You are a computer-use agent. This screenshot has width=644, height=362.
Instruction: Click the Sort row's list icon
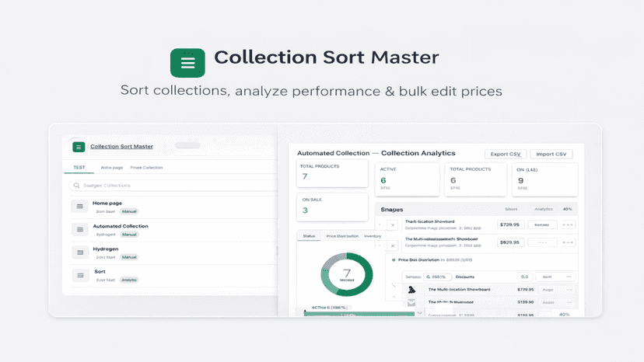[79, 276]
